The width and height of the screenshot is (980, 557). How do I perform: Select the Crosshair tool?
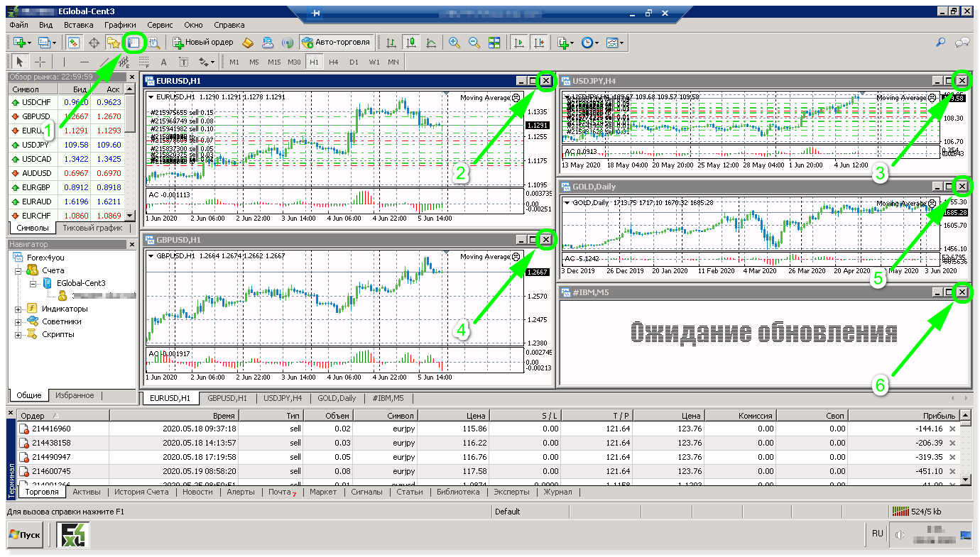tap(40, 62)
